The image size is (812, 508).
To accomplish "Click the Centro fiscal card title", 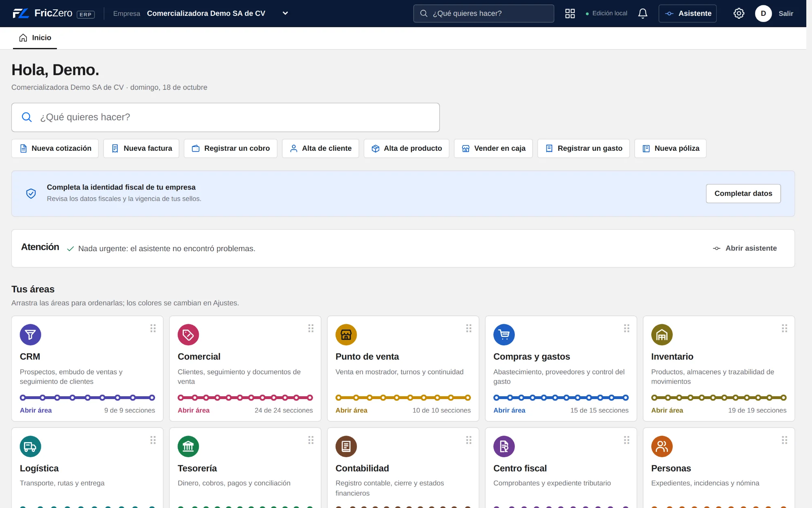I will 520,469.
